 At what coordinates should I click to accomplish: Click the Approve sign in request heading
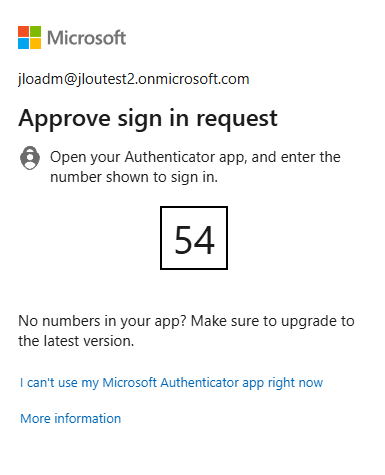[x=148, y=119]
